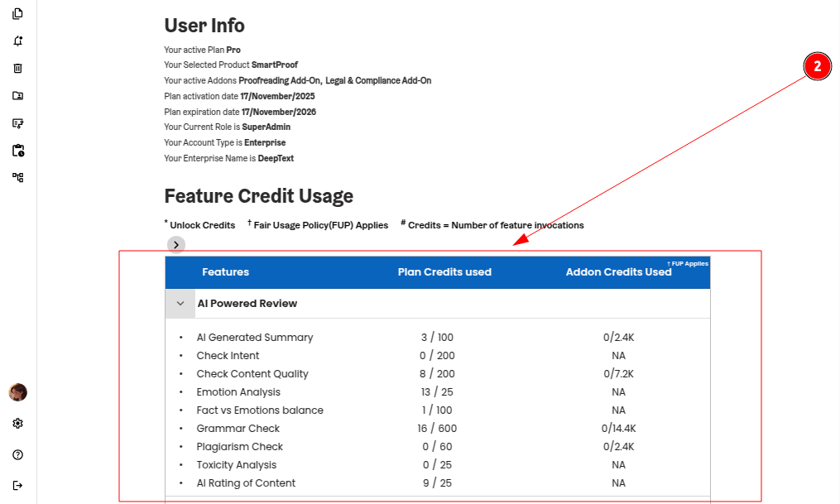Open the help question mark icon
This screenshot has width=840, height=504.
(x=18, y=454)
